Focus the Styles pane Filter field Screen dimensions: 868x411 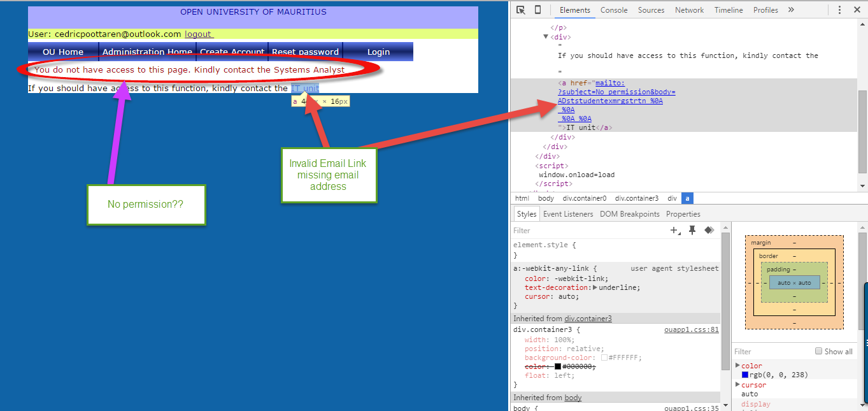[x=589, y=231]
